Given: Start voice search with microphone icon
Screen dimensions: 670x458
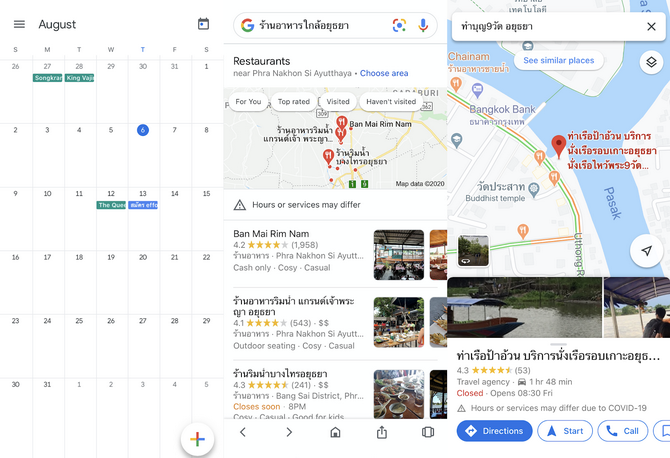Looking at the screenshot, I should pyautogui.click(x=423, y=25).
